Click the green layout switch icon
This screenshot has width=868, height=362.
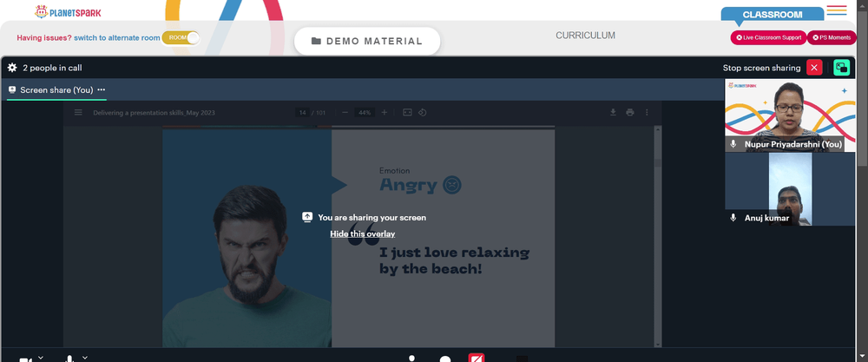841,68
